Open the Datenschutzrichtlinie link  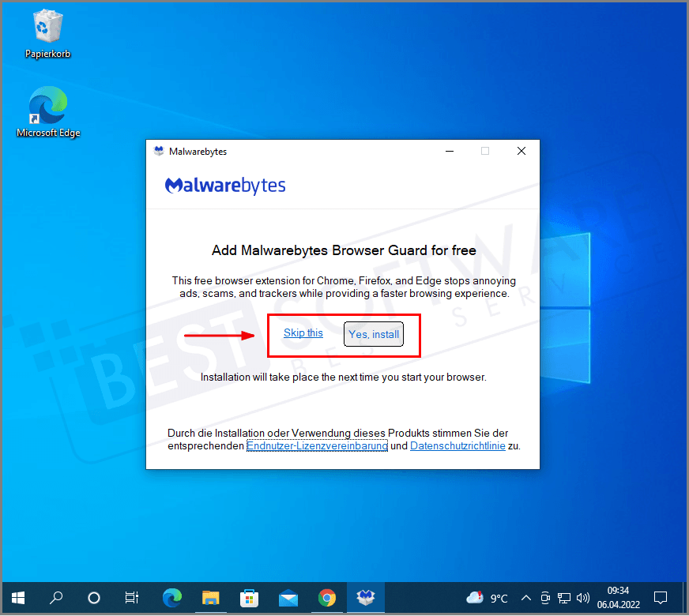[x=457, y=445]
